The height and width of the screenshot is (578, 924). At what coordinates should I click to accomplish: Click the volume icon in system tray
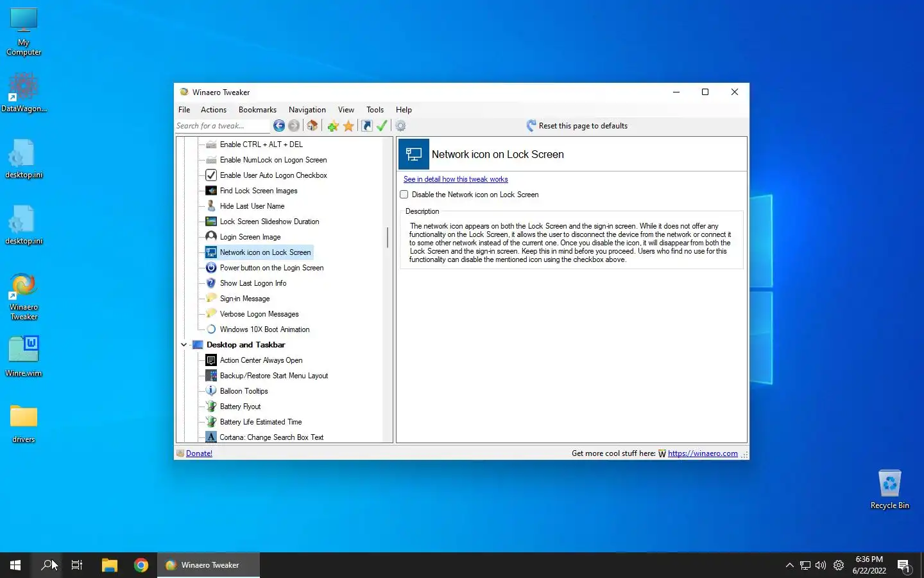(x=821, y=565)
